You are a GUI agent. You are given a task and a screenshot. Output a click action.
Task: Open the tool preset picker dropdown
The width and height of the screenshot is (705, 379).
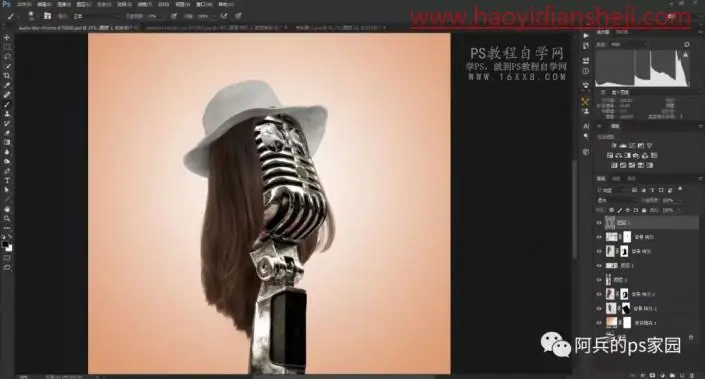[x=13, y=16]
